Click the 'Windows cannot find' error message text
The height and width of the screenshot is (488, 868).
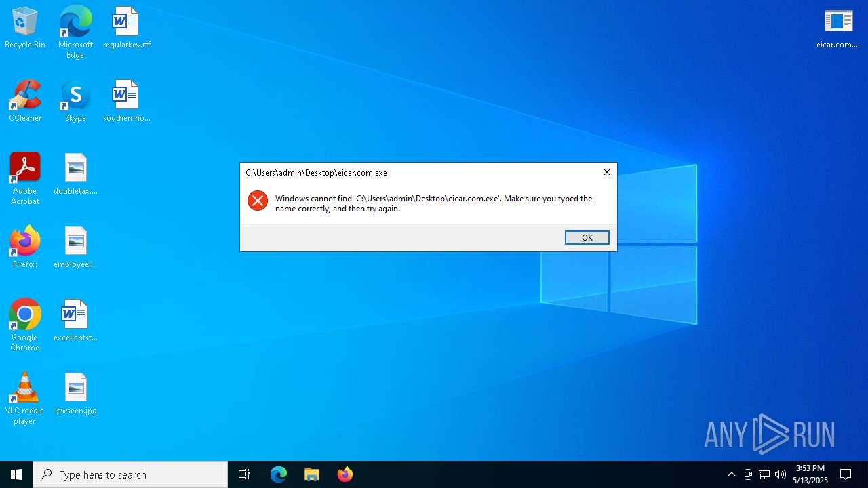tap(433, 203)
